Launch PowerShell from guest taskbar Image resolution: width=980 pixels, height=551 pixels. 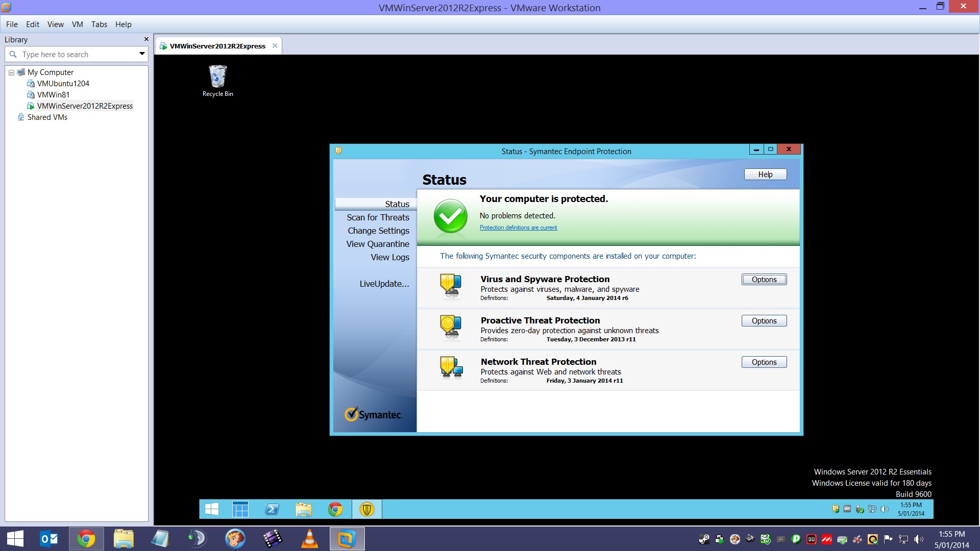[272, 509]
